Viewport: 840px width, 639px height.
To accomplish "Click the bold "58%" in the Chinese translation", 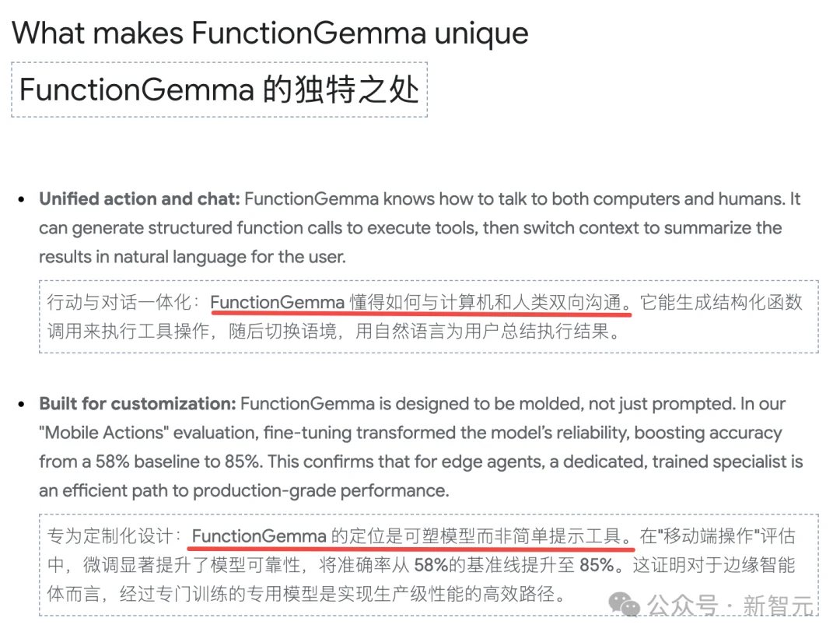I will coord(432,565).
